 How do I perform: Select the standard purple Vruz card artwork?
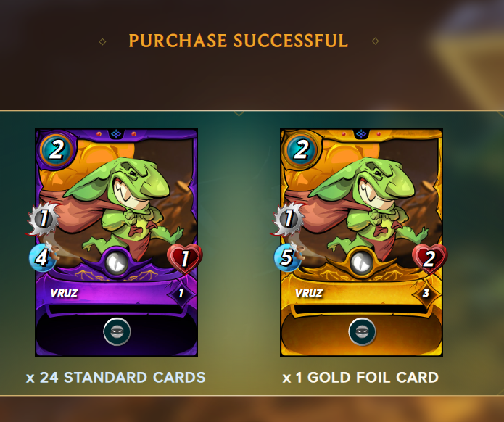pyautogui.click(x=116, y=242)
